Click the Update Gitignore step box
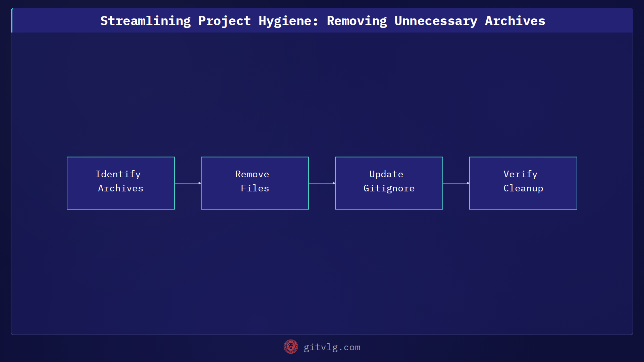This screenshot has height=362, width=644. coord(389,183)
